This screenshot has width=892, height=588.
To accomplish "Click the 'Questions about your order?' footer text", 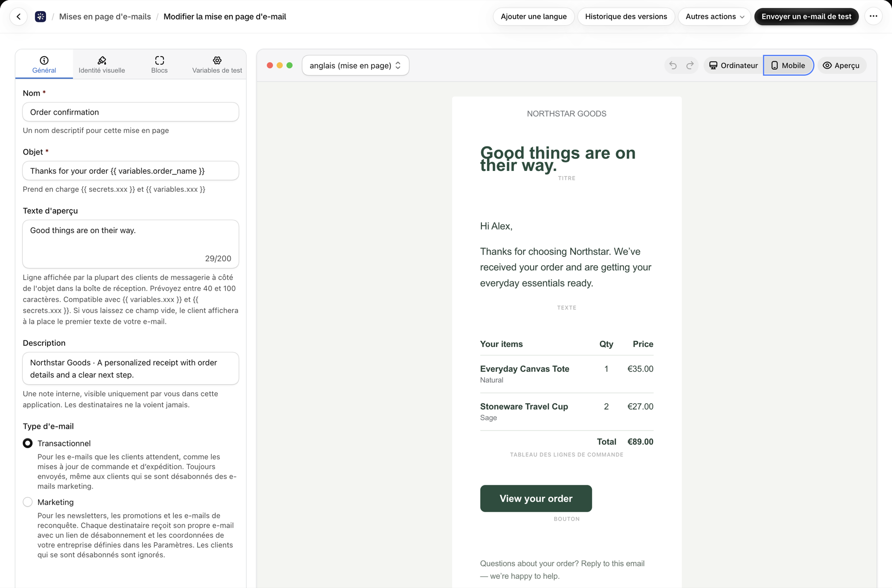I will [562, 569].
